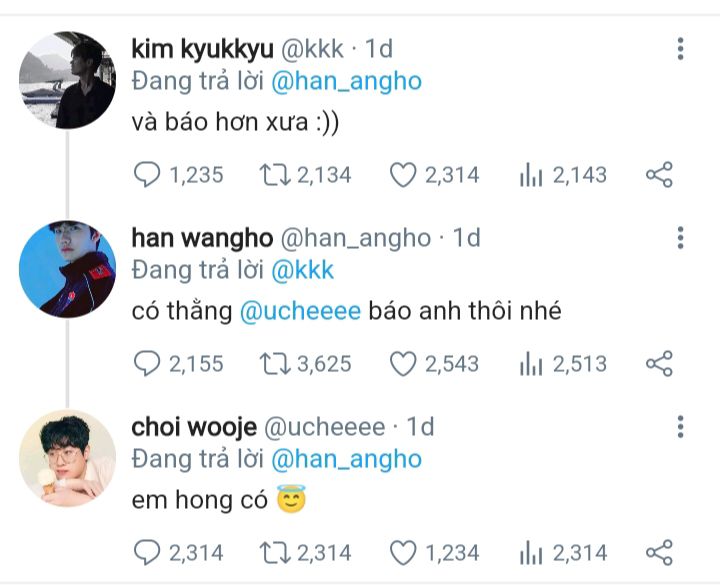720x588 pixels.
Task: Open replies on kim kyukkyu's tweet
Action: (x=146, y=175)
